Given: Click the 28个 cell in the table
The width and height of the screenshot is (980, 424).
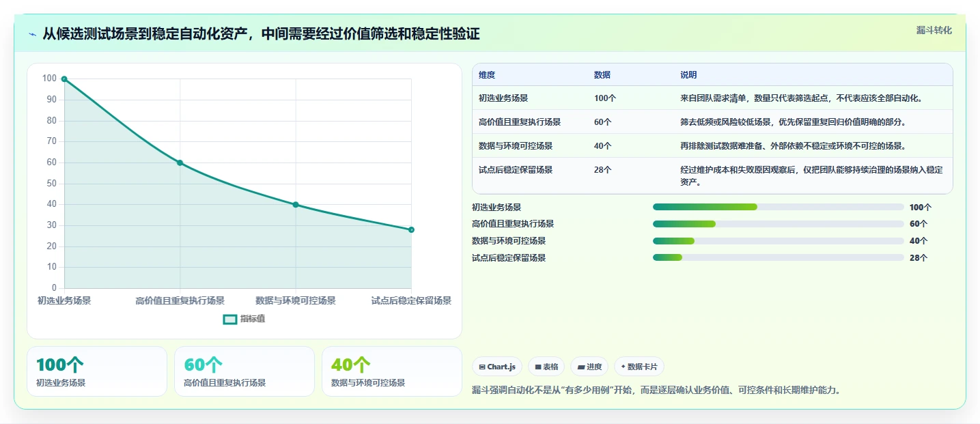Looking at the screenshot, I should click(603, 170).
